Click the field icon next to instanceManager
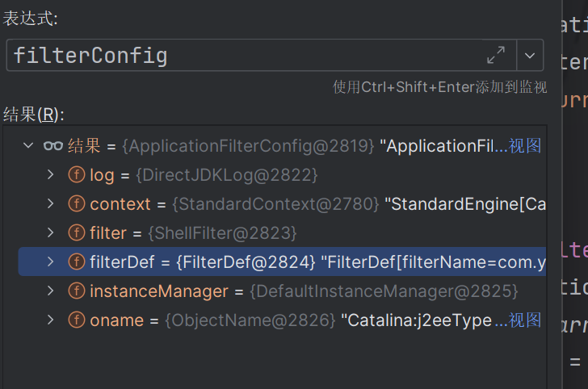The height and width of the screenshot is (389, 588). (77, 291)
